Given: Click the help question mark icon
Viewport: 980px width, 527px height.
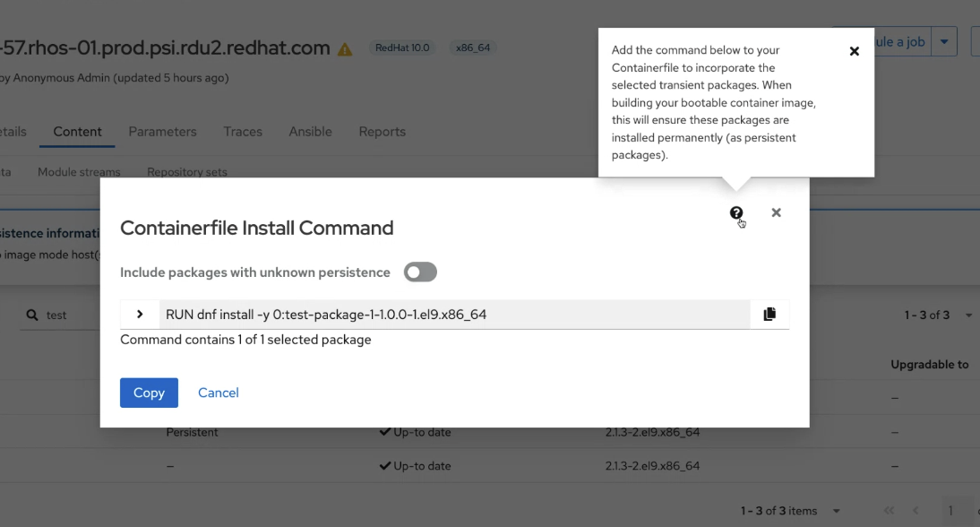Looking at the screenshot, I should coord(736,212).
